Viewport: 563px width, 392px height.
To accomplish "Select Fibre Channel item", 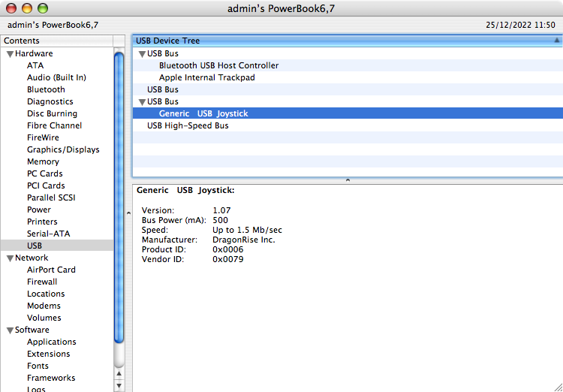I will coord(54,125).
